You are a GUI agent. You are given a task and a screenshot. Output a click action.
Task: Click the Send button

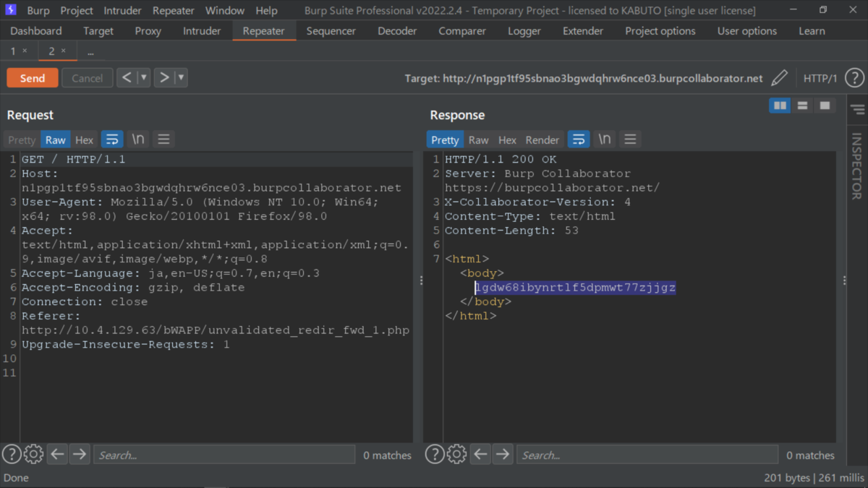[x=33, y=78]
